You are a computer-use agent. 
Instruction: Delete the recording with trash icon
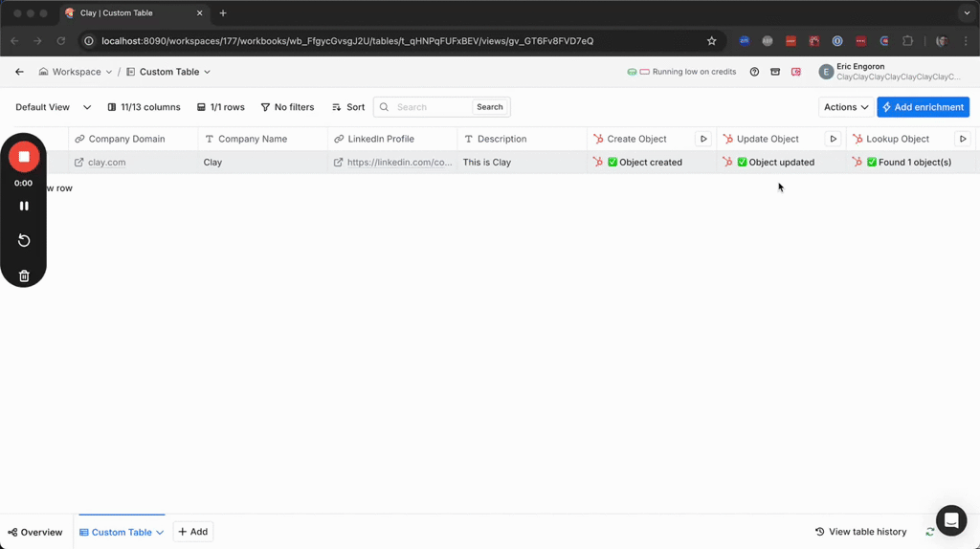coord(24,276)
